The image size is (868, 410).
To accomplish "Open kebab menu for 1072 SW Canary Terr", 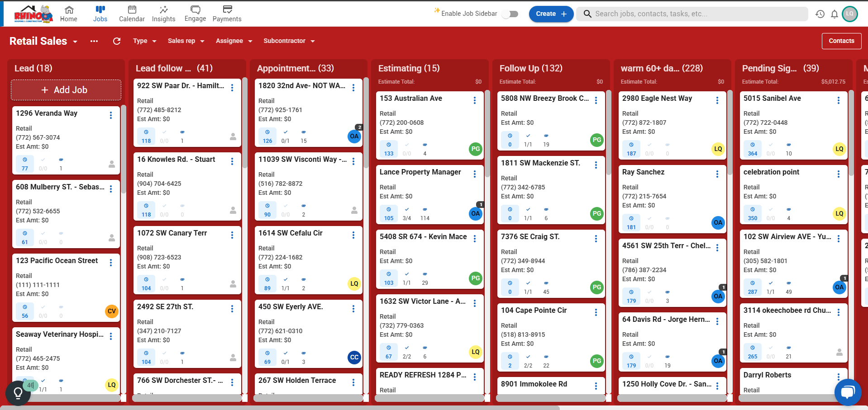I will 232,235.
